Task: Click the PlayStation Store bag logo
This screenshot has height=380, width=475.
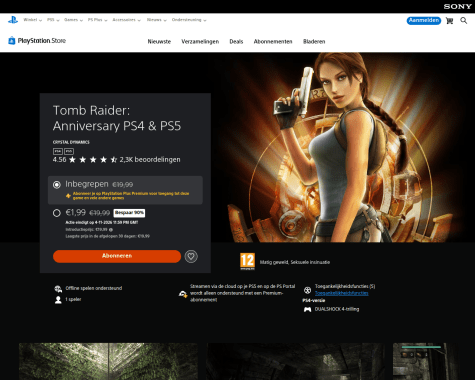Action: pos(12,41)
